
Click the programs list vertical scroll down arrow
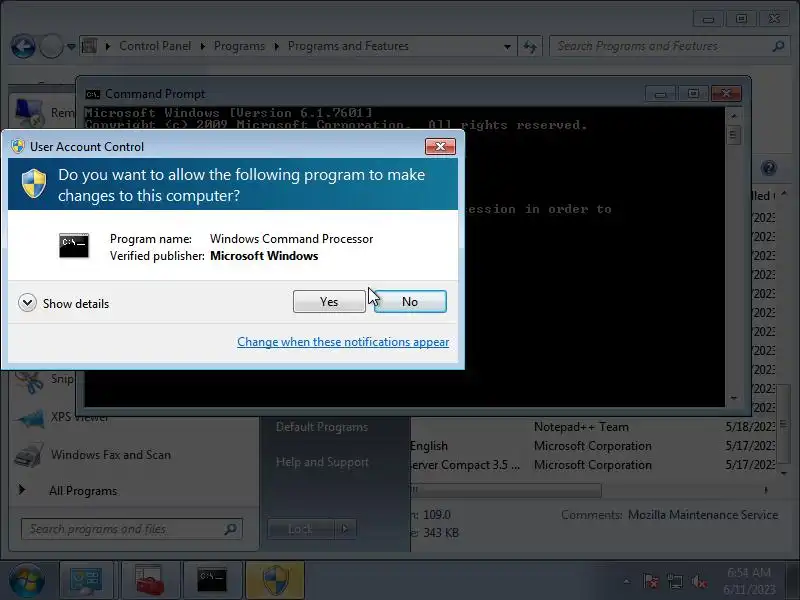pyautogui.click(x=784, y=474)
